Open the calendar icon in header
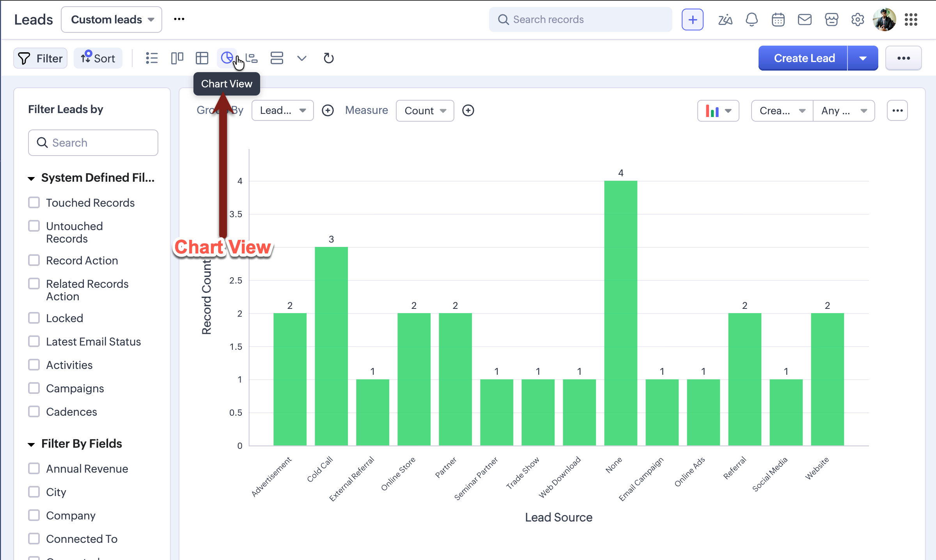The image size is (936, 560). 778,19
